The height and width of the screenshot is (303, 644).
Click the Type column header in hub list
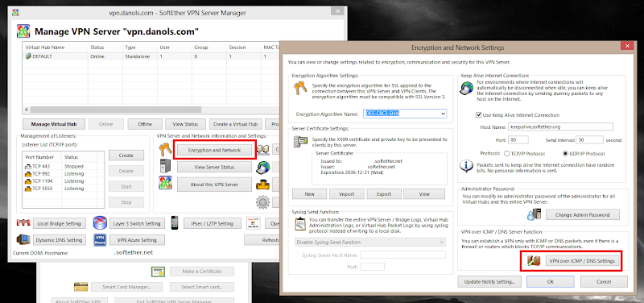point(139,48)
